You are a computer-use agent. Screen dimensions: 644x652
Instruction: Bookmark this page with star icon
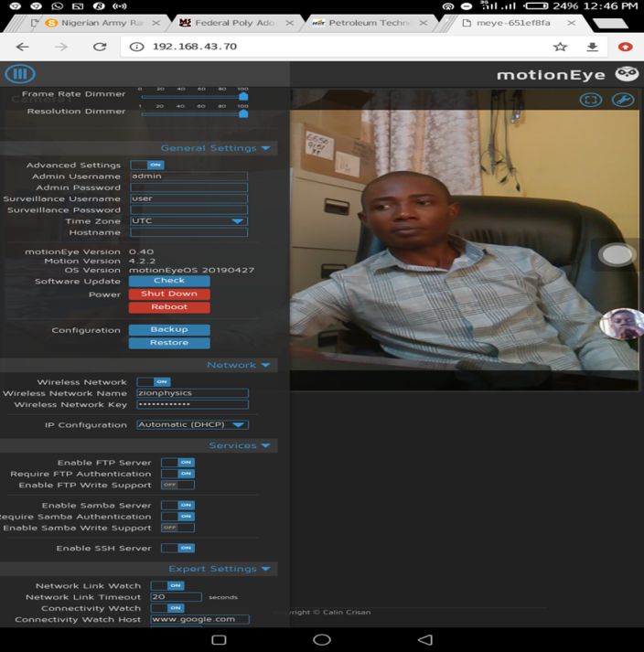point(560,47)
